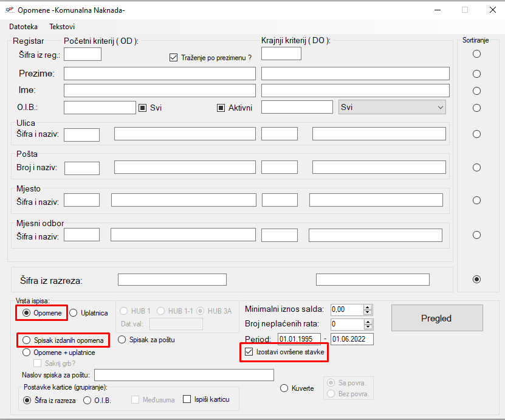Click the starting Prezime input field

click(159, 74)
